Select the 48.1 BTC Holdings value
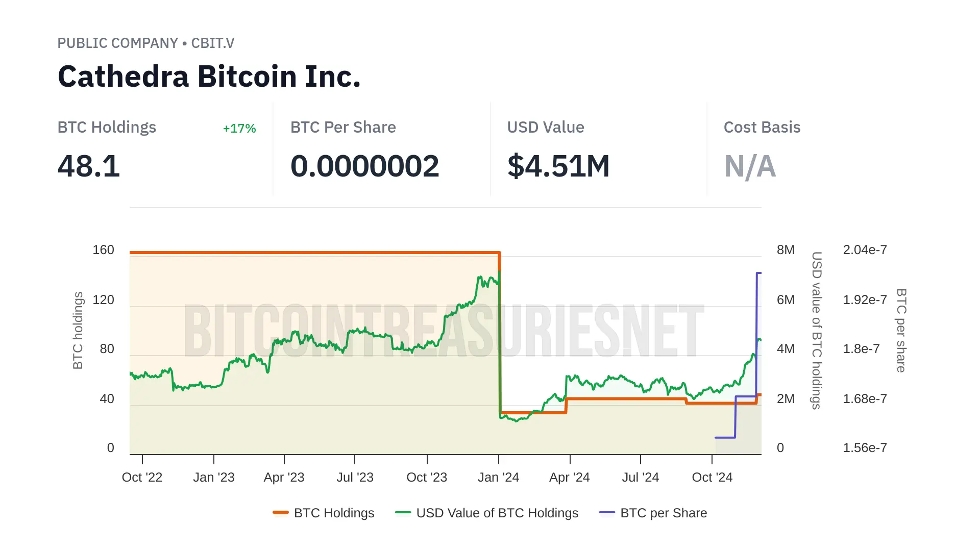This screenshot has height=551, width=980. click(x=89, y=166)
